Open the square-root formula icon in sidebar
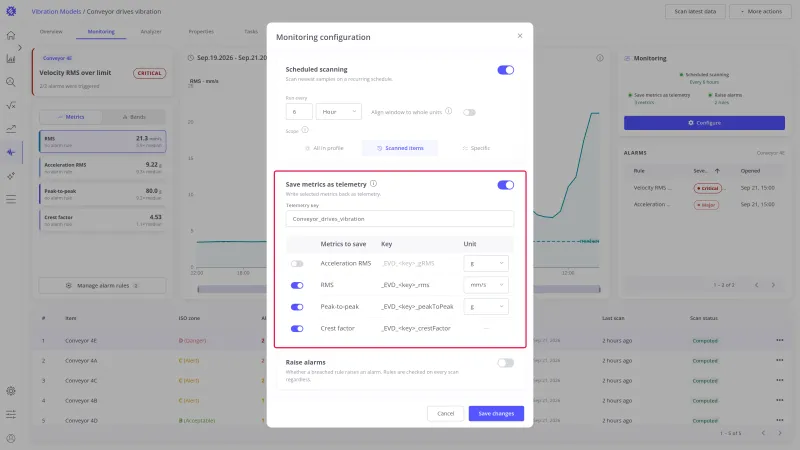 point(11,106)
